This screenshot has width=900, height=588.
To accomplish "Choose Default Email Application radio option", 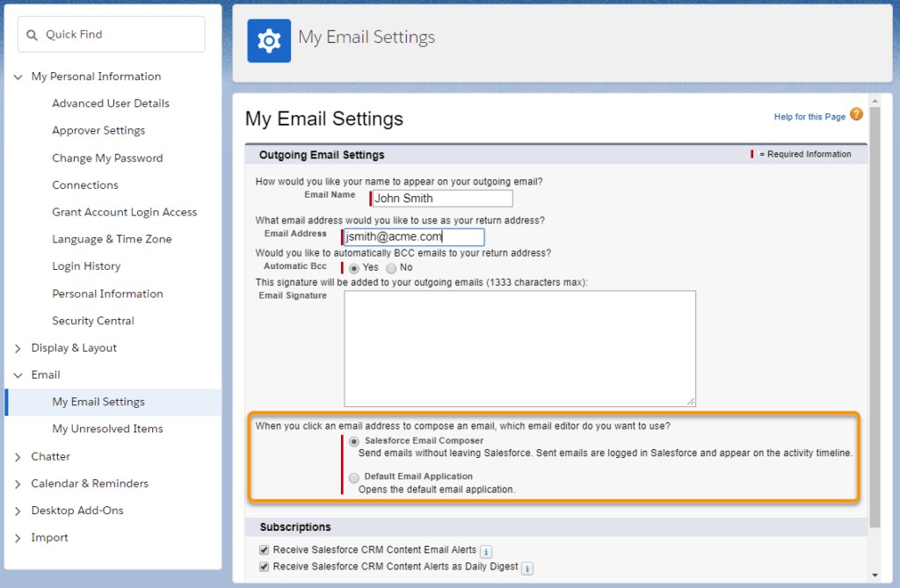I will tap(354, 477).
